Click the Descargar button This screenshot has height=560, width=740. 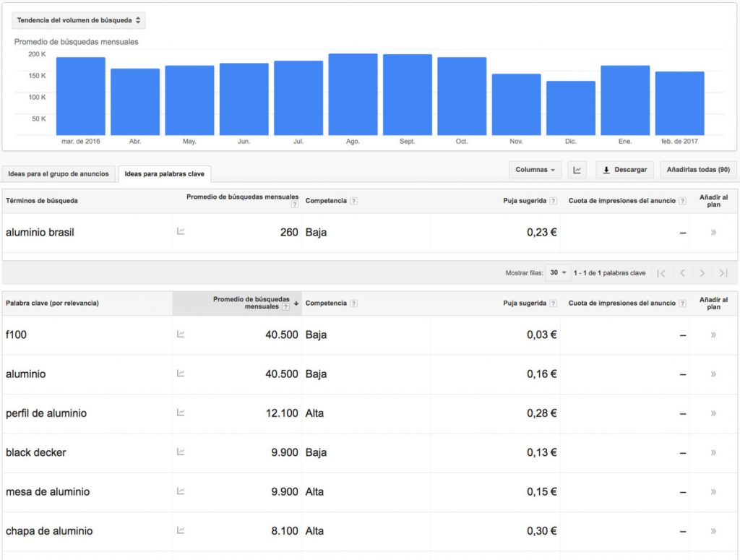[x=626, y=171]
